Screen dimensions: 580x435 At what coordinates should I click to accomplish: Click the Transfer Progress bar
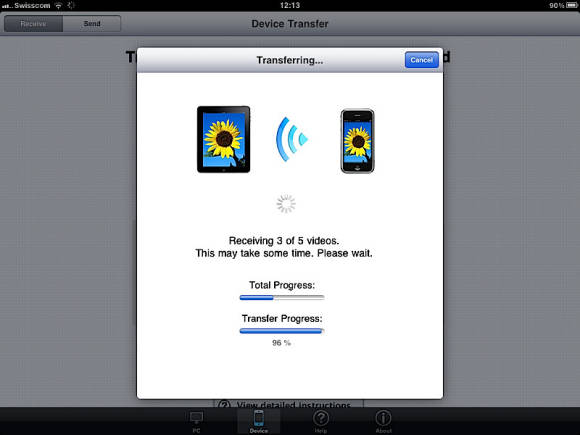click(x=282, y=331)
